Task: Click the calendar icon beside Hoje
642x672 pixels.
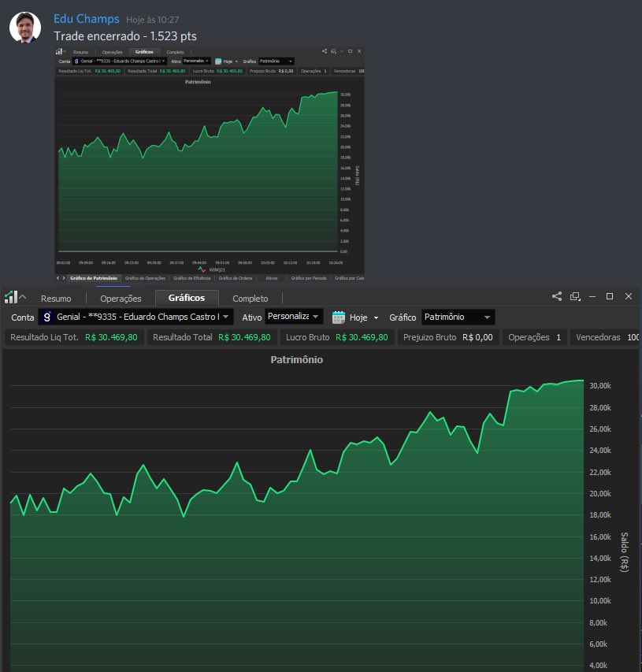Action: click(339, 317)
